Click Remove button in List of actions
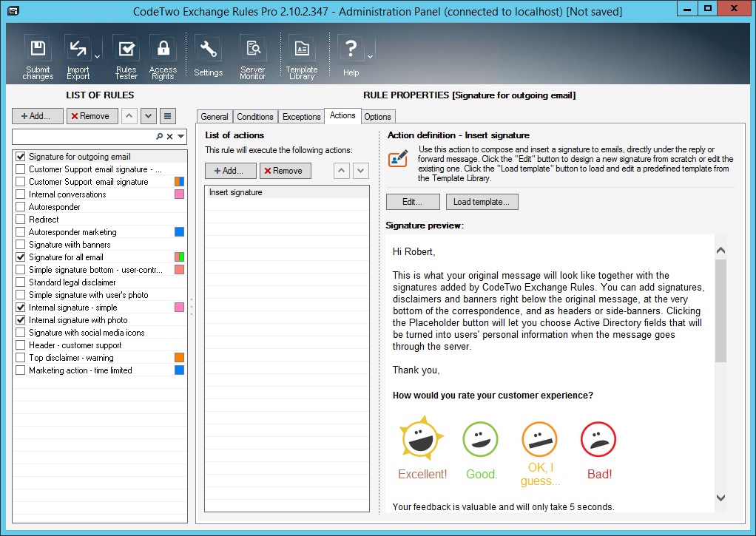The height and width of the screenshot is (536, 756). pyautogui.click(x=286, y=171)
